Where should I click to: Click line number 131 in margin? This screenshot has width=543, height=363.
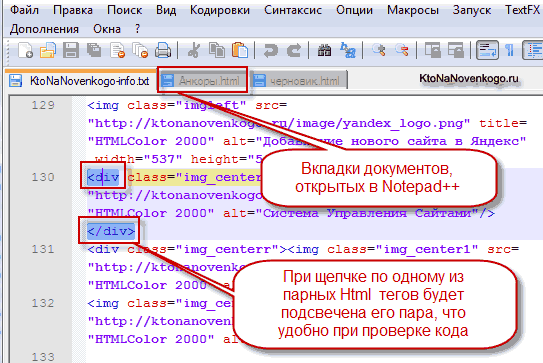[43, 249]
